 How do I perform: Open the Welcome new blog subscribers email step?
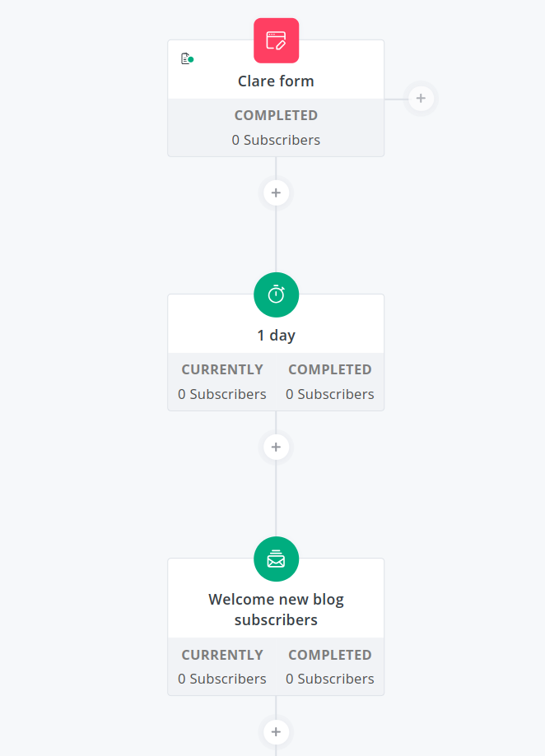276,610
